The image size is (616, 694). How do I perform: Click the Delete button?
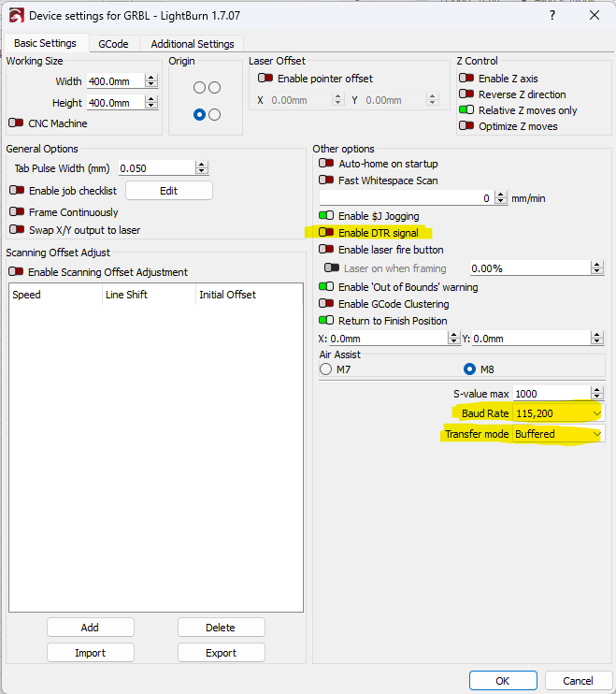click(222, 628)
